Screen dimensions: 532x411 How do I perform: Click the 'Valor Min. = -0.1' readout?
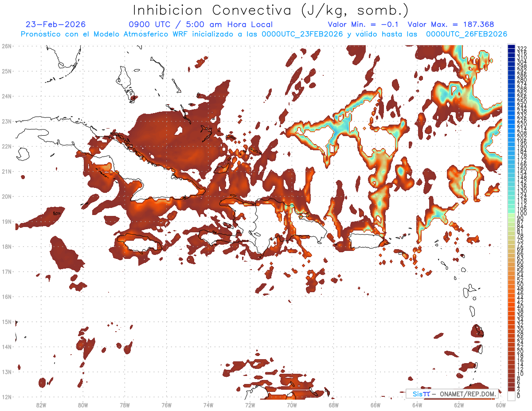tap(364, 25)
